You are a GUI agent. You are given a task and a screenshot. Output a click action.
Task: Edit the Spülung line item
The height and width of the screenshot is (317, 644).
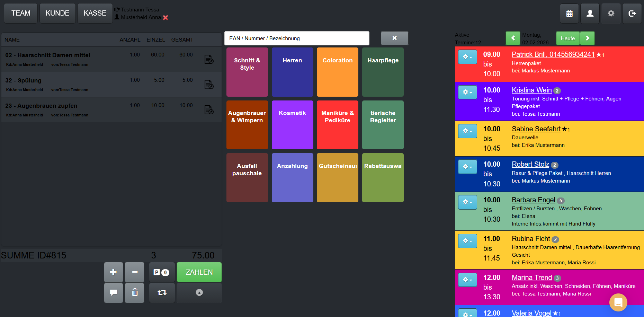pyautogui.click(x=209, y=85)
